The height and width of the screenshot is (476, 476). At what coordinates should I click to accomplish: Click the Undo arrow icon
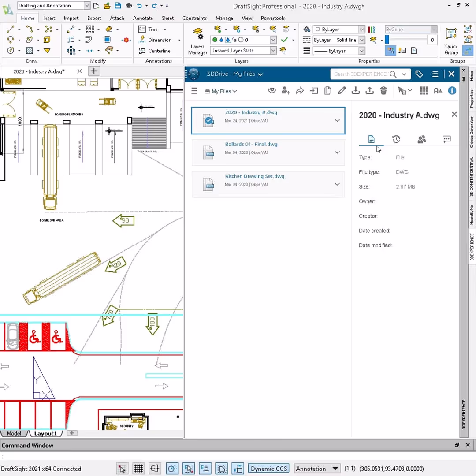tap(139, 5)
